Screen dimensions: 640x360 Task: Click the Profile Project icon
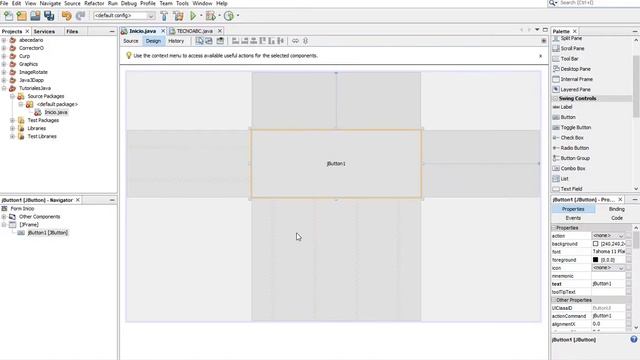coord(229,16)
